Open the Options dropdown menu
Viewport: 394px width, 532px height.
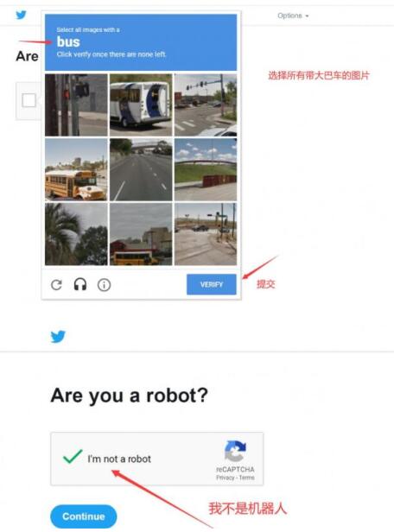click(293, 16)
